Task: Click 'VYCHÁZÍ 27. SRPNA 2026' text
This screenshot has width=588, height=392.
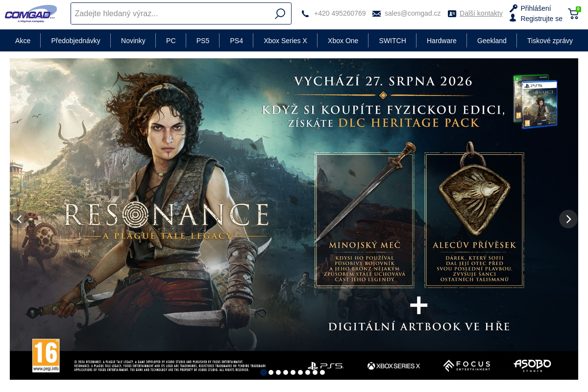Action: (x=383, y=81)
